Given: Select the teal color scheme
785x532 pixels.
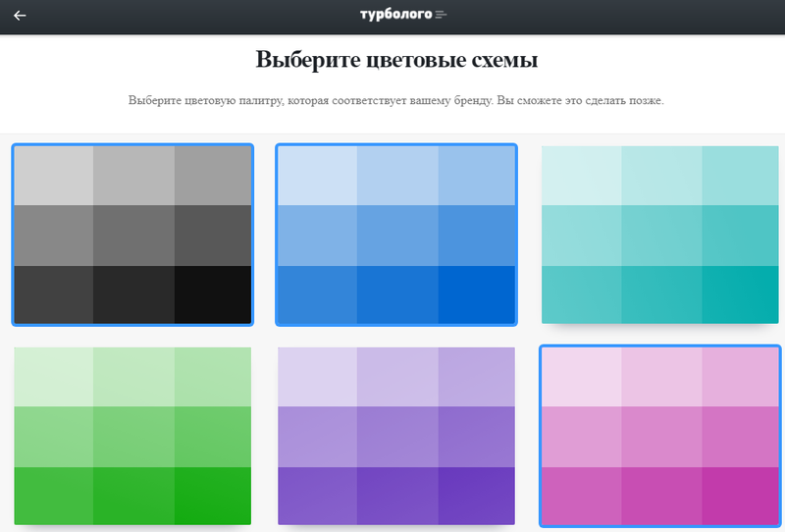Looking at the screenshot, I should [x=660, y=235].
